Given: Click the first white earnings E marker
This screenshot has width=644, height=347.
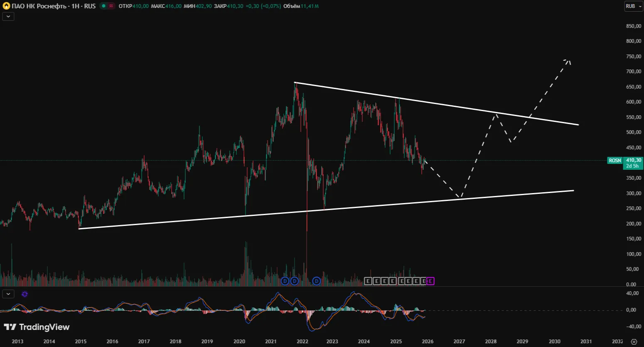Looking at the screenshot, I should click(x=368, y=281).
